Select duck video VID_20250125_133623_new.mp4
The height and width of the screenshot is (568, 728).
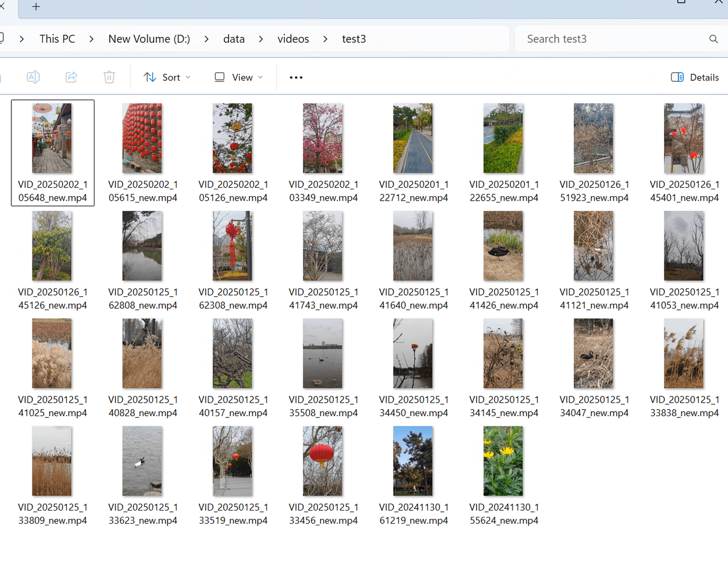coord(142,461)
